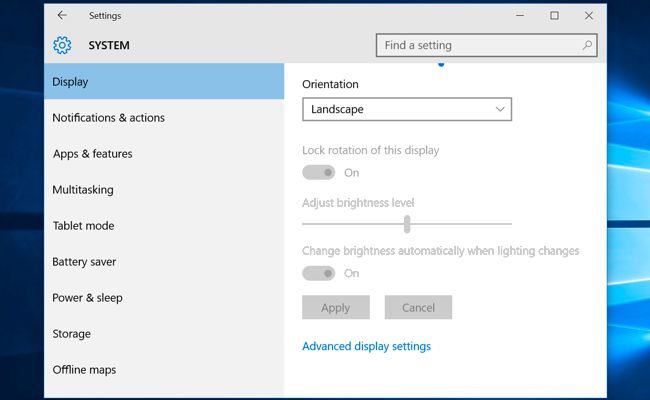Toggle automatic brightness change switch

point(318,273)
